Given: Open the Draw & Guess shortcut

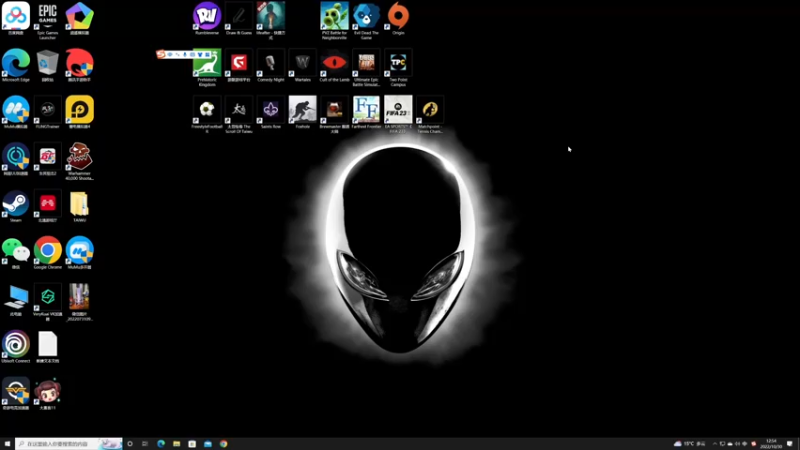Looking at the screenshot, I should pos(239,18).
